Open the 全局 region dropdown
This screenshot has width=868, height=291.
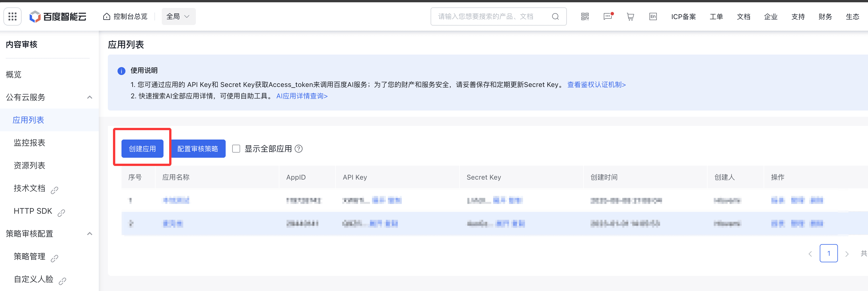click(178, 16)
